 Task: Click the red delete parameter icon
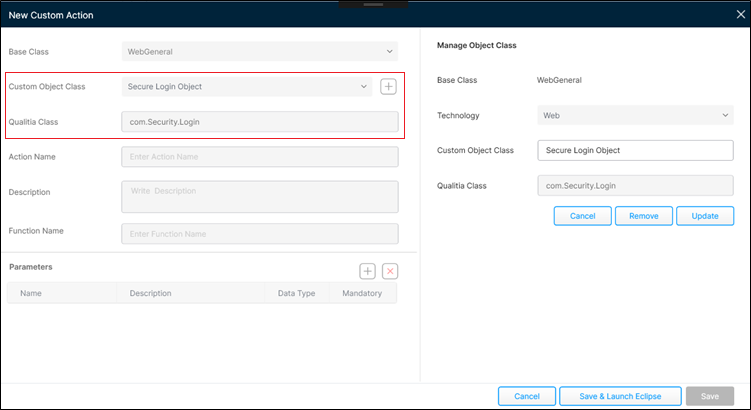click(390, 271)
